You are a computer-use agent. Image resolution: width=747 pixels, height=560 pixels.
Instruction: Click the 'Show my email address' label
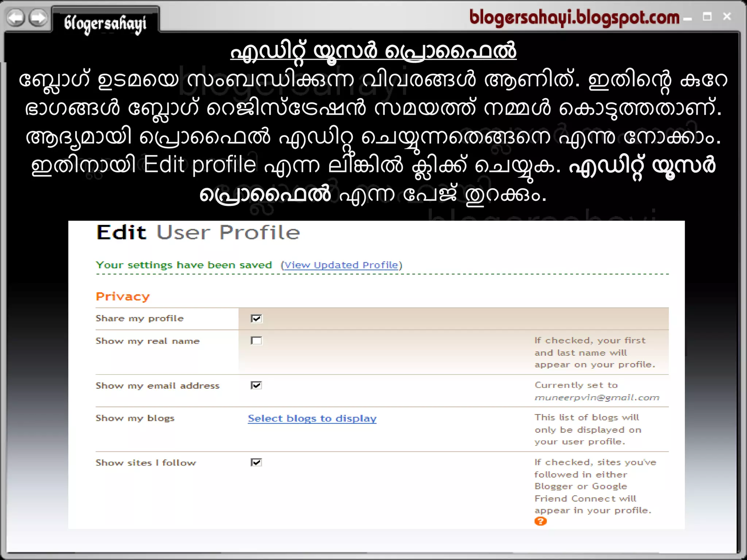click(158, 386)
